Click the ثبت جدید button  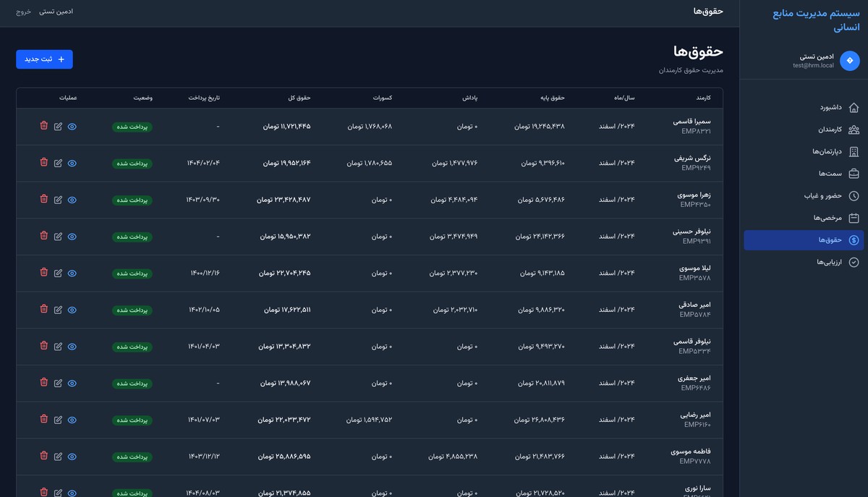click(x=44, y=59)
